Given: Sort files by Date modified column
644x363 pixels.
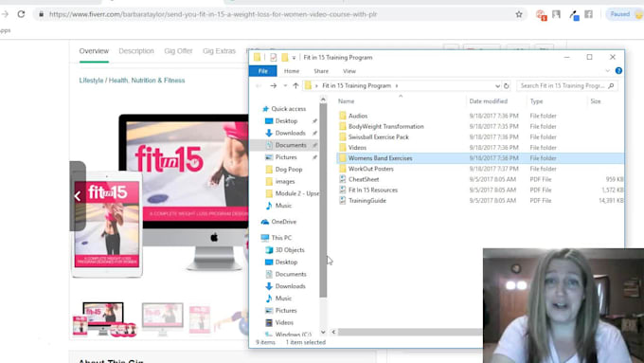Looking at the screenshot, I should coord(489,101).
